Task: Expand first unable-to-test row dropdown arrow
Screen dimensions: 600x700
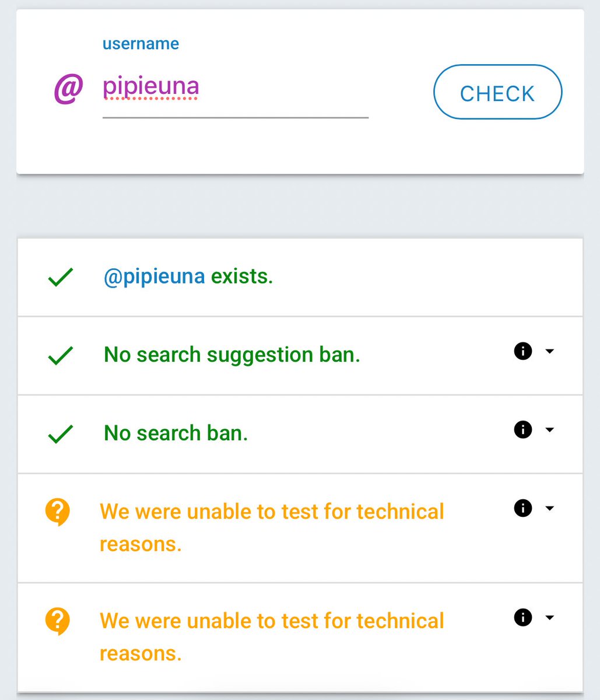Action: (549, 508)
